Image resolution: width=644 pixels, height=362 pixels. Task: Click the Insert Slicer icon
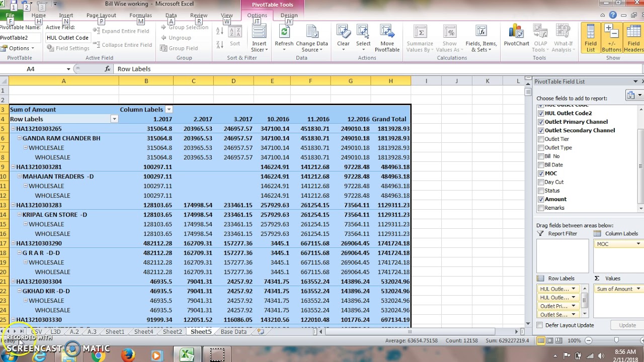click(259, 32)
